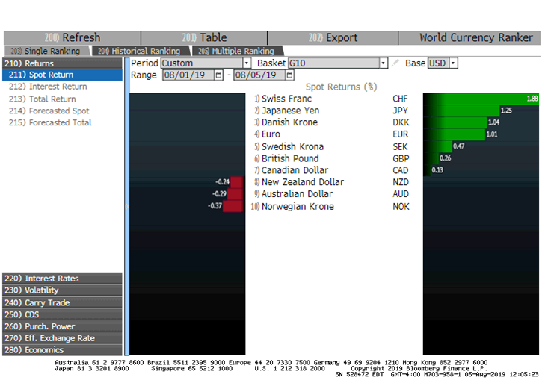The height and width of the screenshot is (392, 545).
Task: Click the pencil edit basket icon
Action: coord(395,63)
